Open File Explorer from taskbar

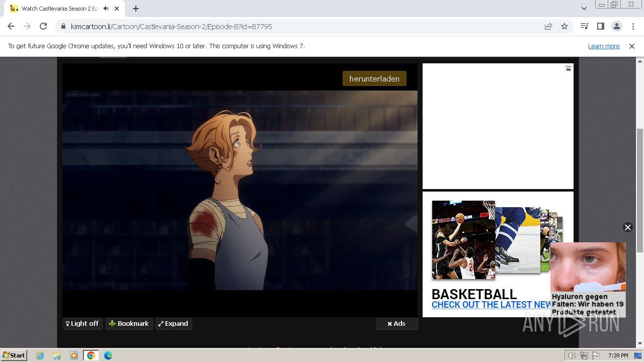pyautogui.click(x=57, y=355)
